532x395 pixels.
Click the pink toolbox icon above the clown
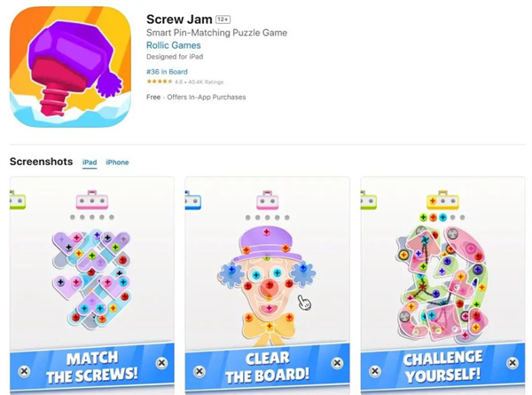268,200
